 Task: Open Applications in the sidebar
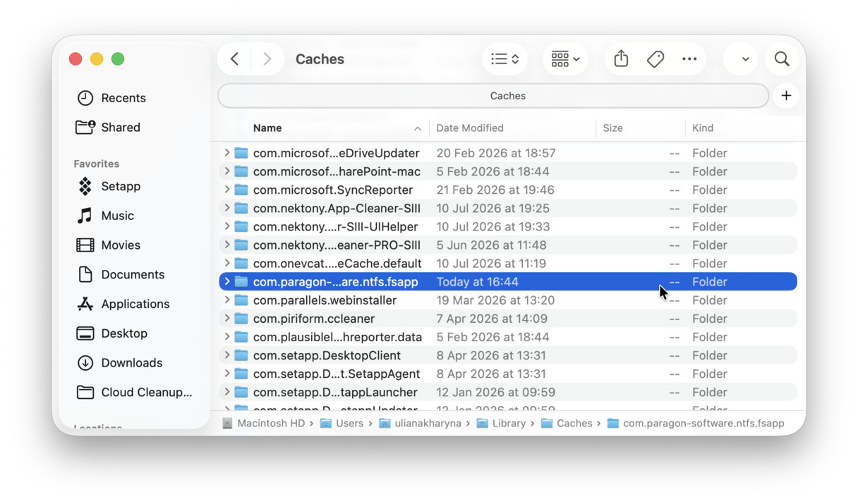[x=135, y=304]
